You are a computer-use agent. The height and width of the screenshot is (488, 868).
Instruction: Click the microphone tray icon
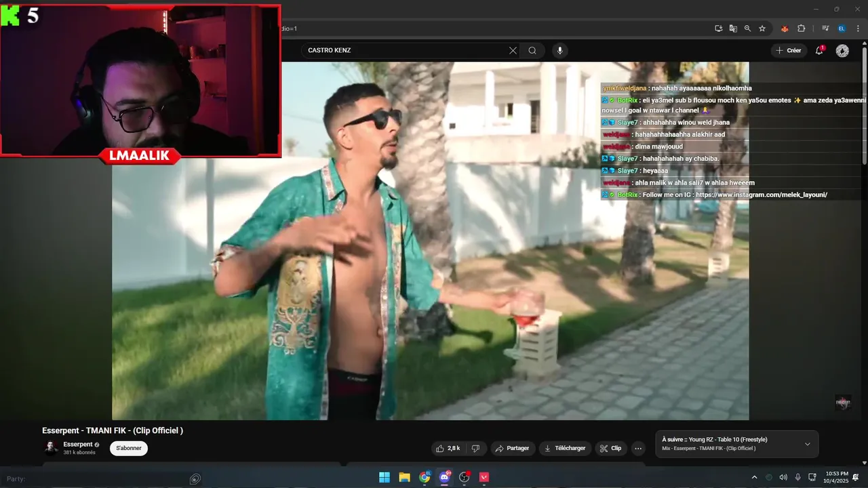[x=797, y=477]
